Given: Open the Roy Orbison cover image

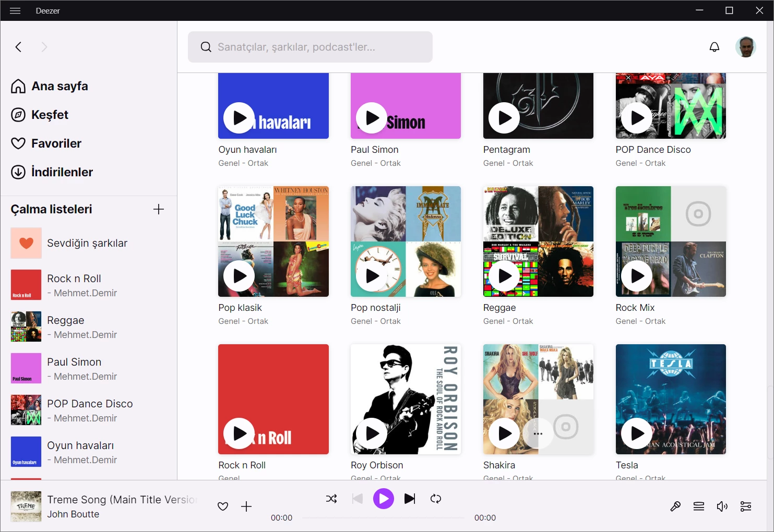Looking at the screenshot, I should click(x=406, y=399).
